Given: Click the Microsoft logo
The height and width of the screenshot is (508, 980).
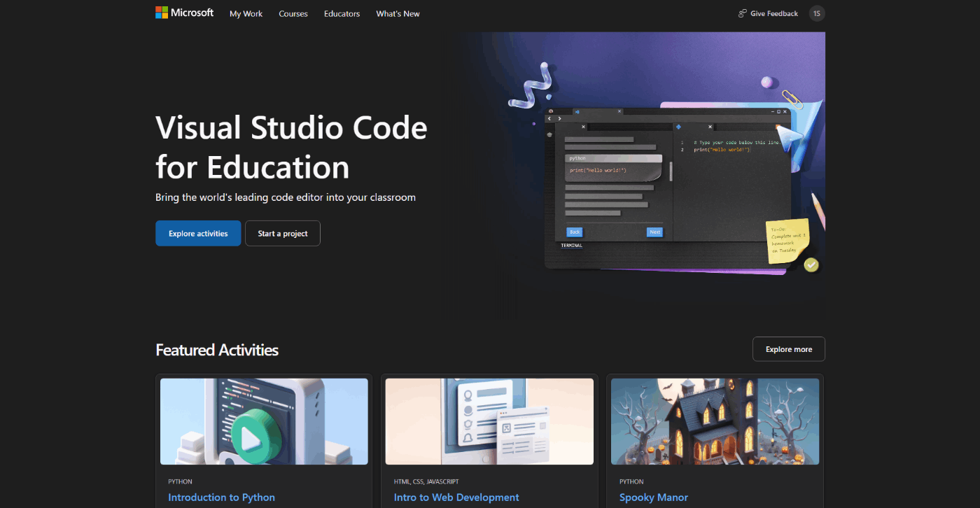Looking at the screenshot, I should [x=184, y=13].
